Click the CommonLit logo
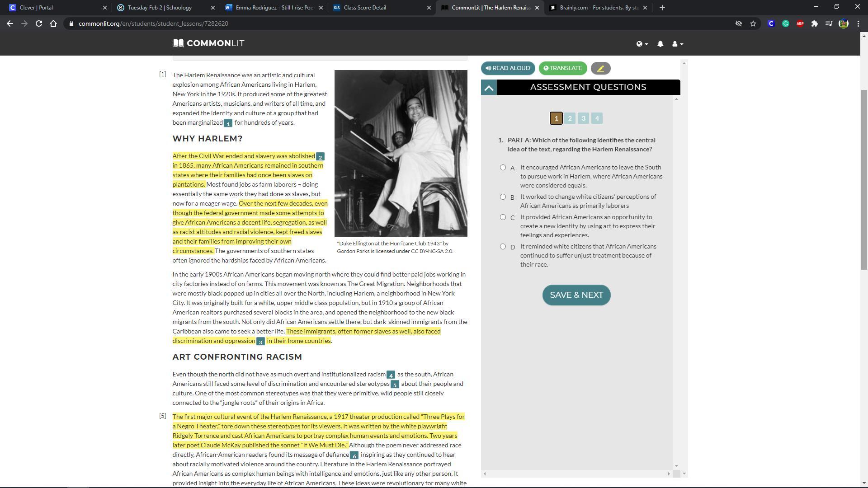Screen dimensions: 868x488 click(x=208, y=43)
